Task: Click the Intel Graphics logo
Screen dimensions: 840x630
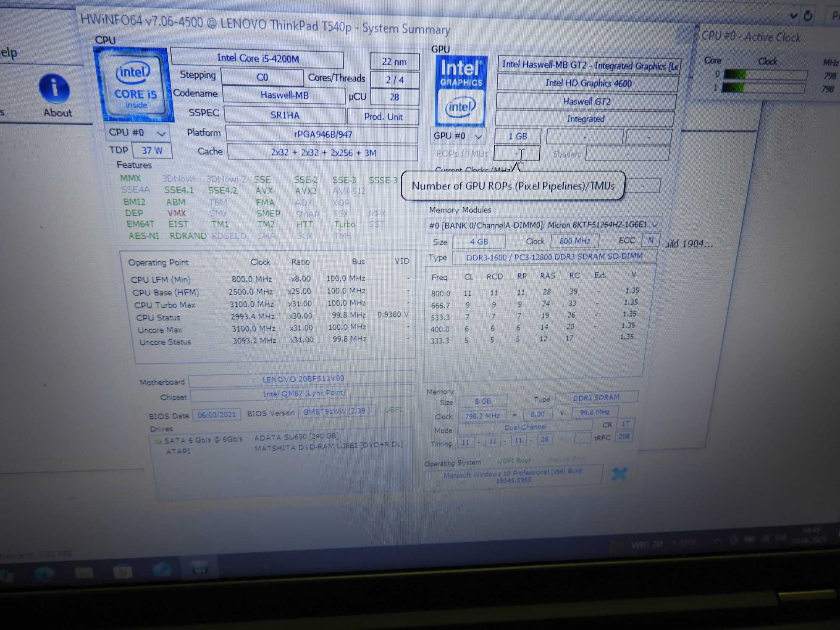Action: pos(461,91)
